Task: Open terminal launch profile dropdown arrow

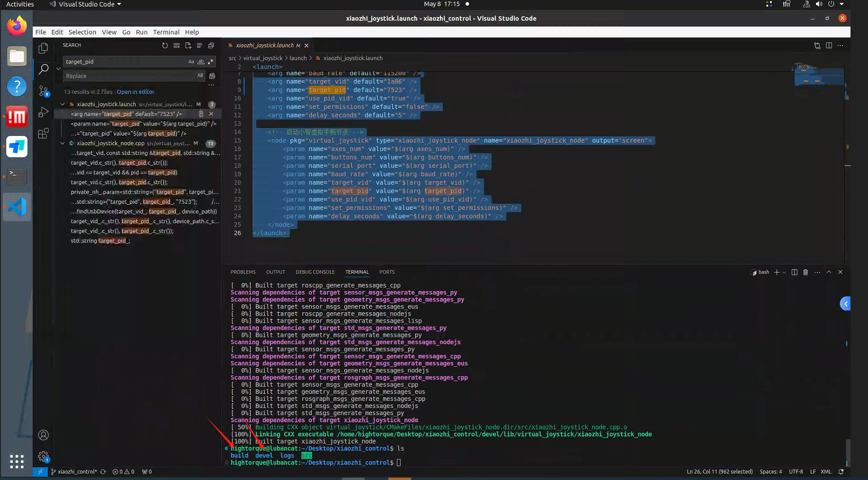Action: point(784,272)
